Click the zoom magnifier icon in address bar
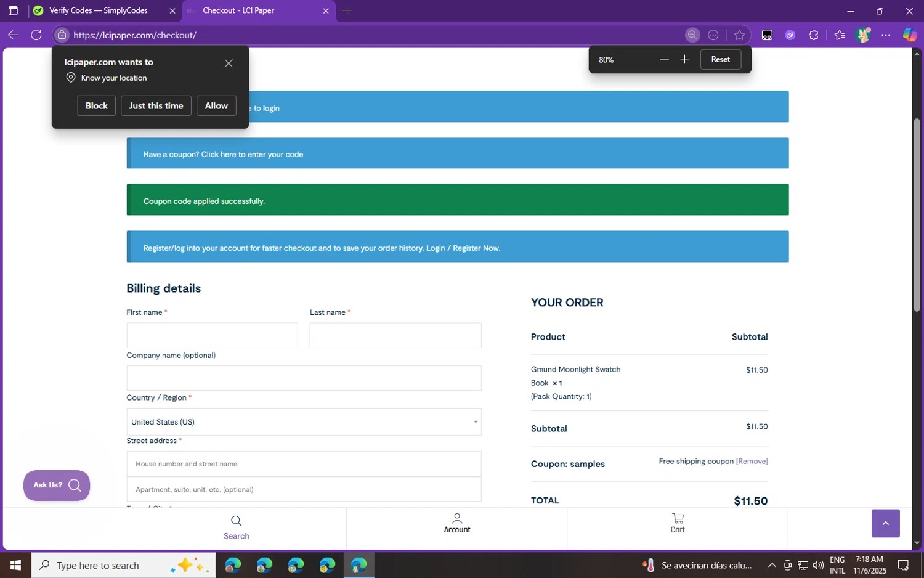The width and height of the screenshot is (924, 578). point(692,35)
